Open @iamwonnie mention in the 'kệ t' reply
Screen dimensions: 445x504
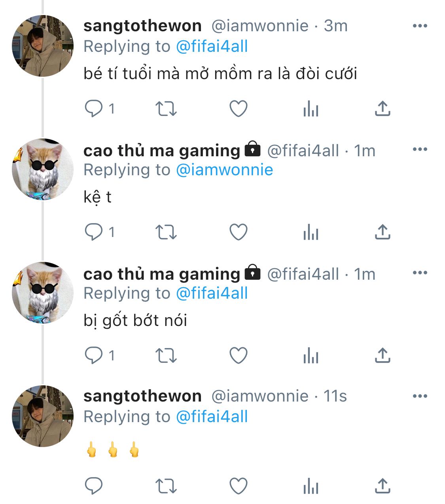click(x=224, y=170)
